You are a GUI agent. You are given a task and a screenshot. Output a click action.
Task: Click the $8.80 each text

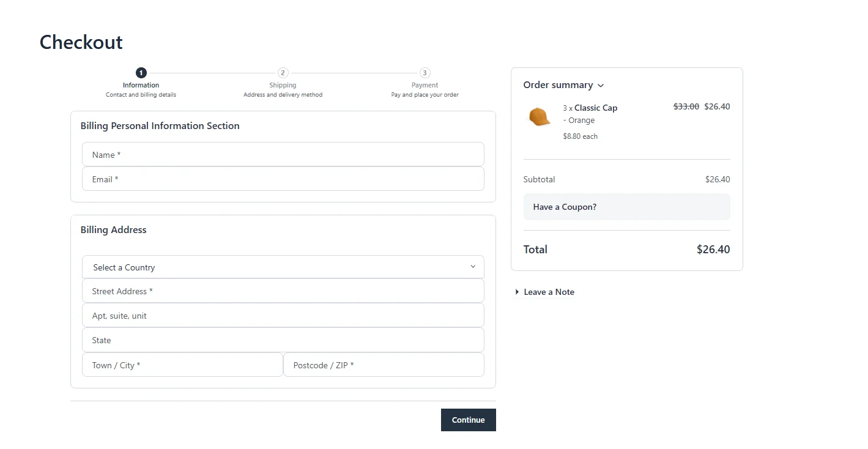coord(581,136)
